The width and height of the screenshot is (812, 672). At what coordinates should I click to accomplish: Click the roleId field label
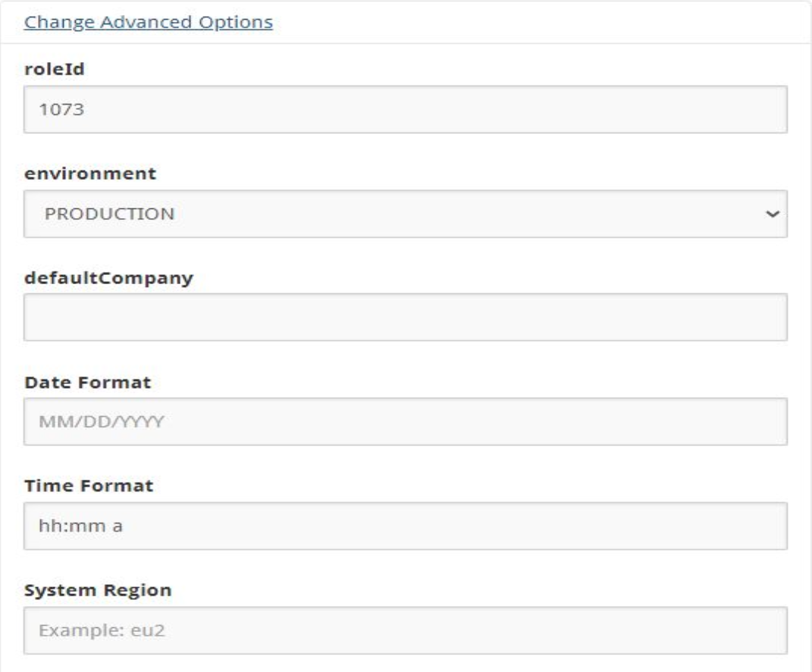click(x=55, y=69)
